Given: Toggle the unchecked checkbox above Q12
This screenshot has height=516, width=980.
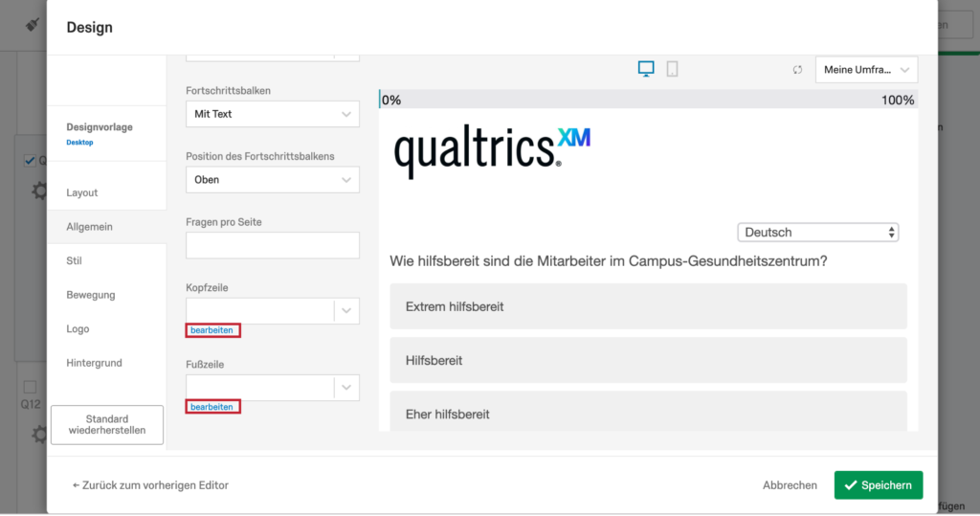Looking at the screenshot, I should coord(30,387).
